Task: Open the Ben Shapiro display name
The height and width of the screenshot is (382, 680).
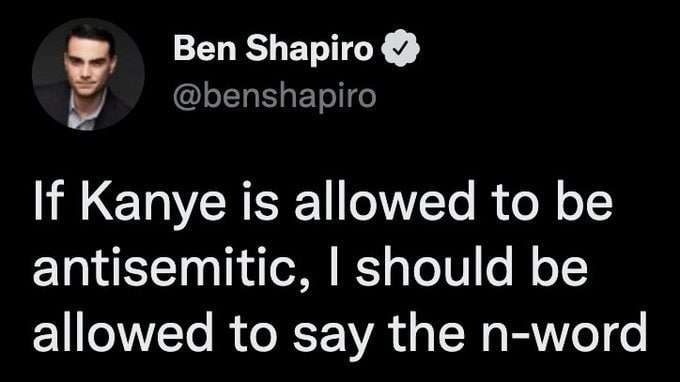Action: (273, 49)
